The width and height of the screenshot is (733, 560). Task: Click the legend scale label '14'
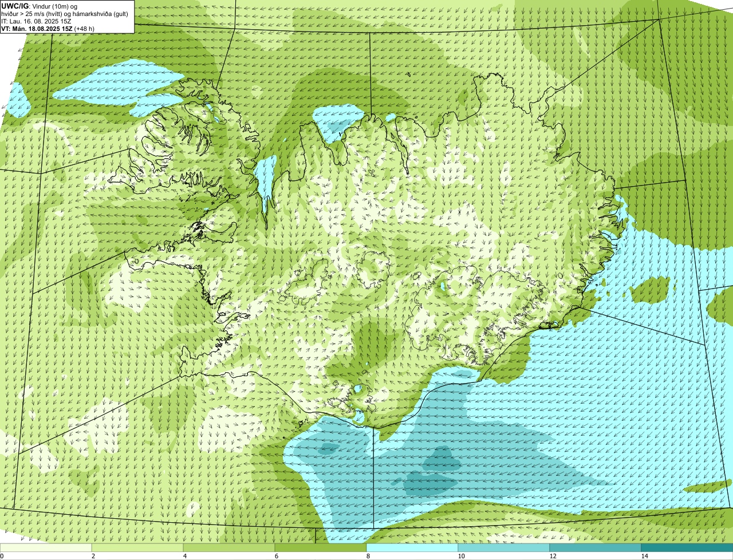click(644, 556)
